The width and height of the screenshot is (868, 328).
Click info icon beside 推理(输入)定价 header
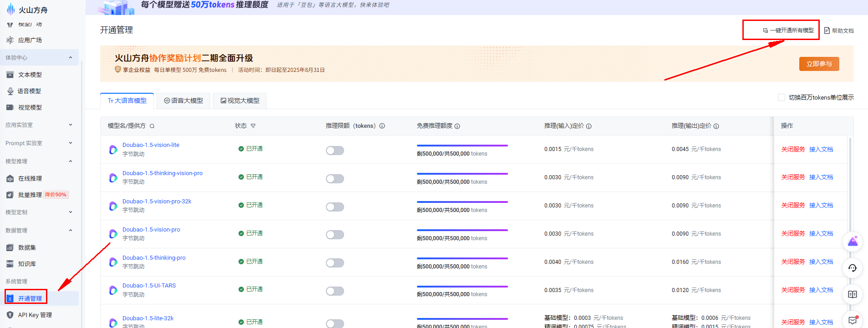coord(589,126)
